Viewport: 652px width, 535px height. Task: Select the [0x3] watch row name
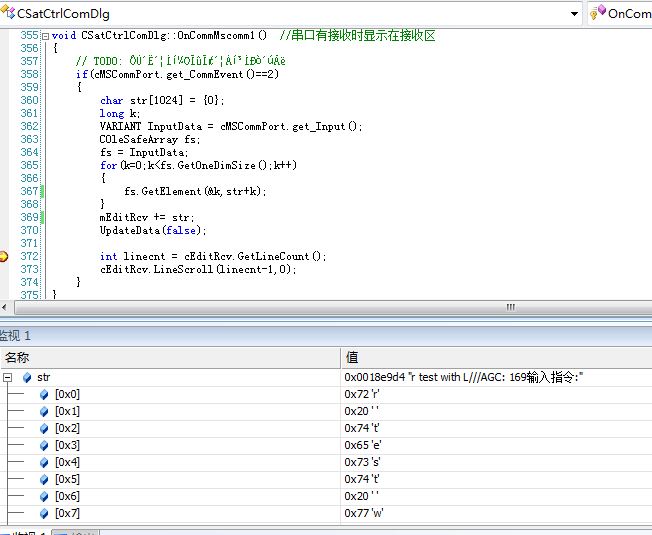pyautogui.click(x=67, y=445)
